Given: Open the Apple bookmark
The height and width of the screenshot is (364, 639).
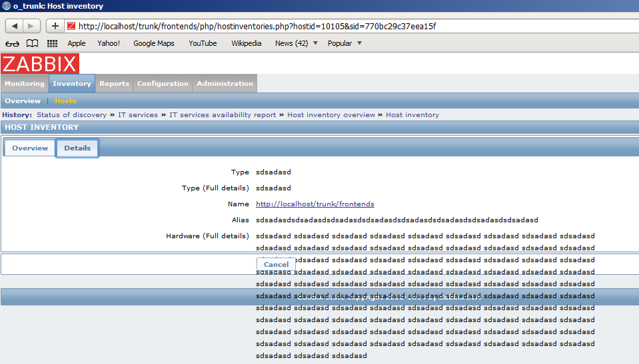Looking at the screenshot, I should tap(76, 43).
